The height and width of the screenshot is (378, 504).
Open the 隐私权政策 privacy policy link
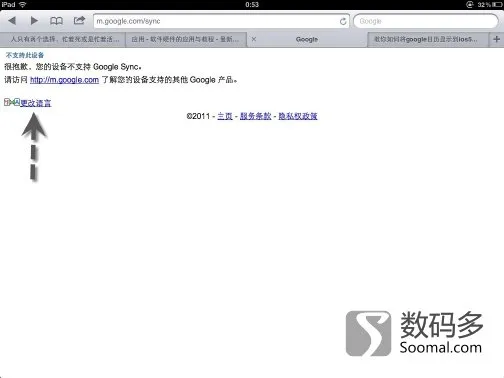pos(298,116)
